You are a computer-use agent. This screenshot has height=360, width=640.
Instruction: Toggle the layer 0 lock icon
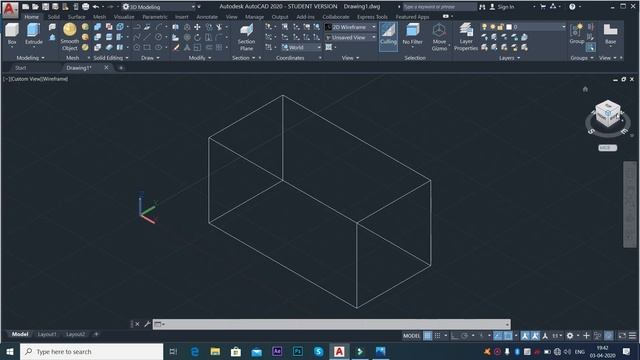(x=500, y=27)
